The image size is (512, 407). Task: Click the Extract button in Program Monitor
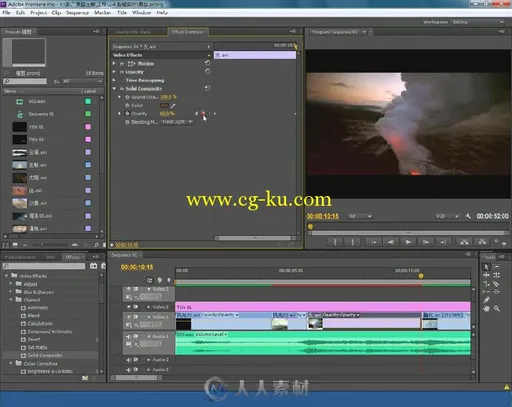pyautogui.click(x=482, y=242)
